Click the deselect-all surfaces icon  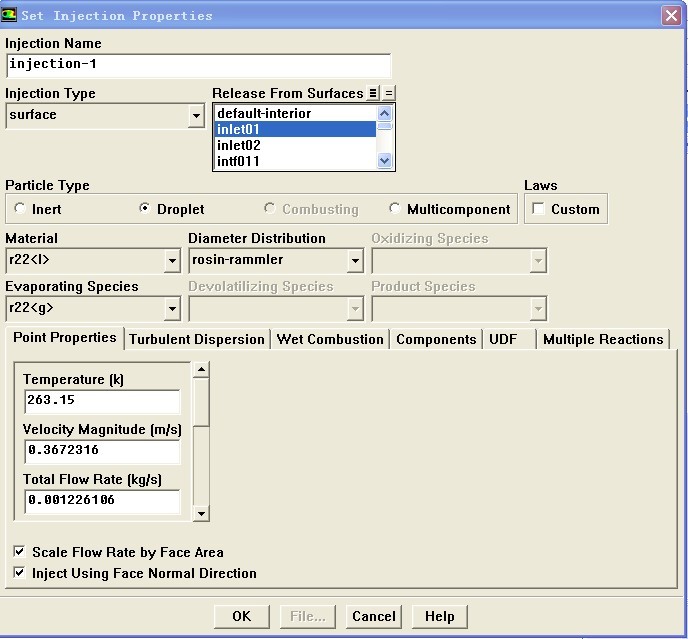(389, 94)
